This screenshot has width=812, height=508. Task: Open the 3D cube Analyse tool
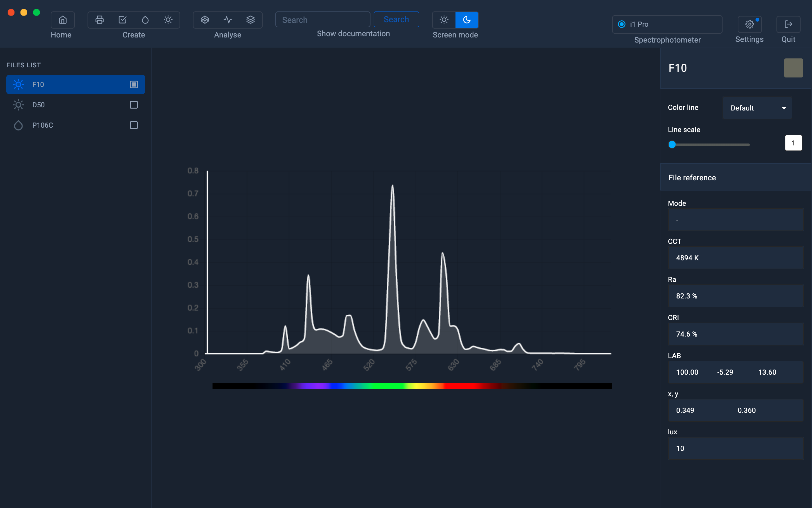[205, 20]
